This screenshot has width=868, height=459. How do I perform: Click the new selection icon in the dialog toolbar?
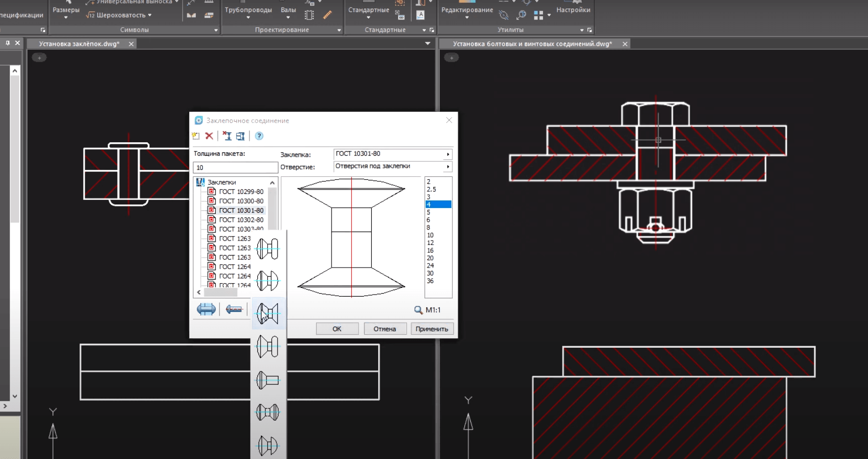196,136
